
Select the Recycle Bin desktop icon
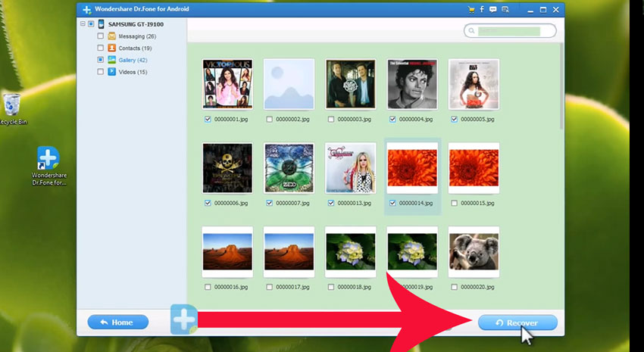12,109
